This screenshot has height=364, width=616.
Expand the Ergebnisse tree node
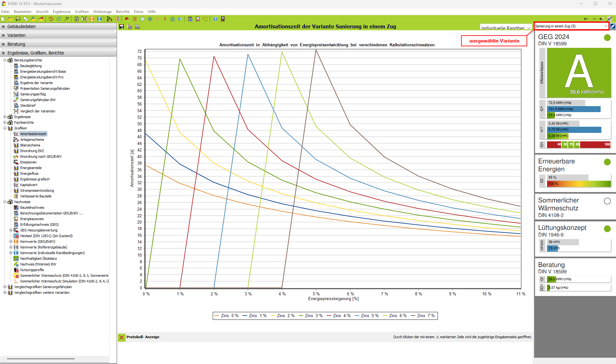click(x=5, y=117)
